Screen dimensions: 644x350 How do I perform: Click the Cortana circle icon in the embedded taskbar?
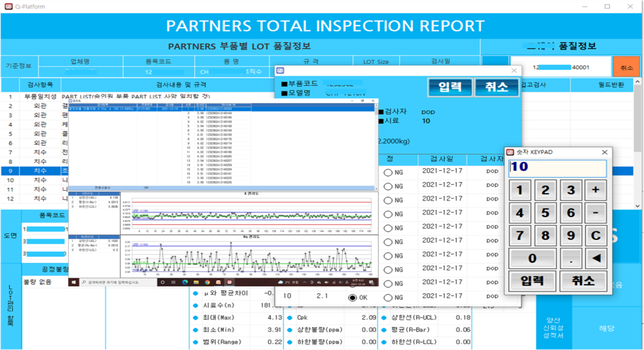coord(163,282)
